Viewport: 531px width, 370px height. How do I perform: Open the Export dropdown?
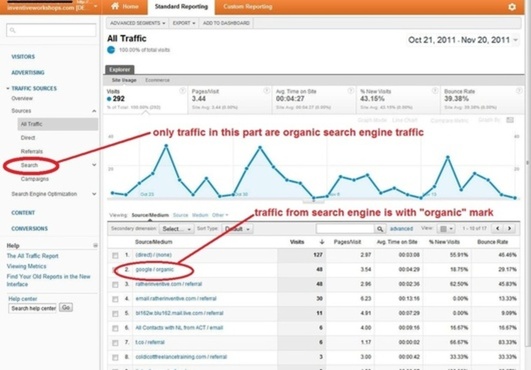tap(184, 23)
